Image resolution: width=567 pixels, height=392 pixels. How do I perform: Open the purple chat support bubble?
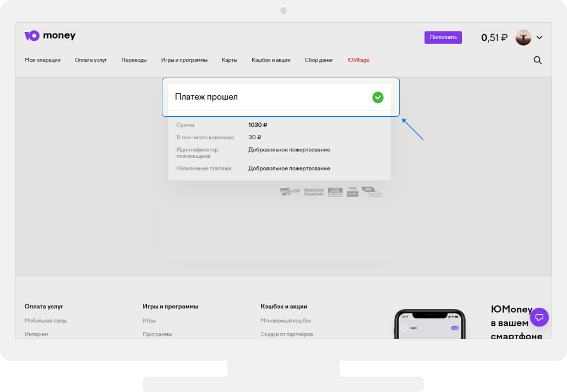coord(539,317)
